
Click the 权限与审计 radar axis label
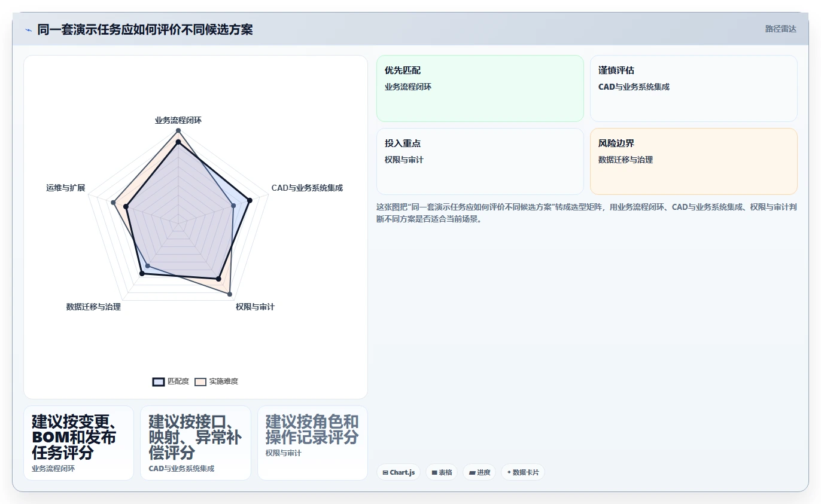(x=255, y=307)
